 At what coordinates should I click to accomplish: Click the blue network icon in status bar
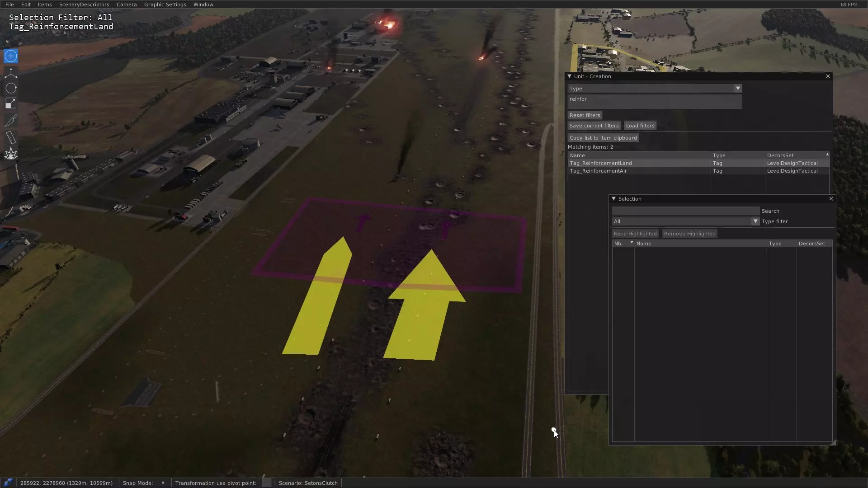[x=8, y=483]
